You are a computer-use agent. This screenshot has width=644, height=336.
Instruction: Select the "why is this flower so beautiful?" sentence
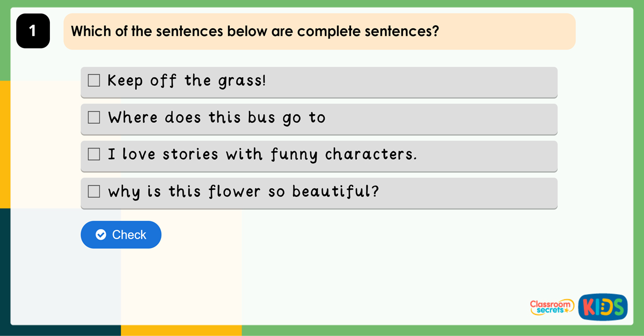(244, 191)
